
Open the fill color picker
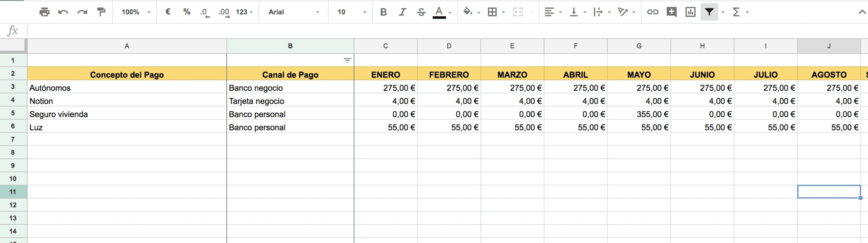[468, 12]
